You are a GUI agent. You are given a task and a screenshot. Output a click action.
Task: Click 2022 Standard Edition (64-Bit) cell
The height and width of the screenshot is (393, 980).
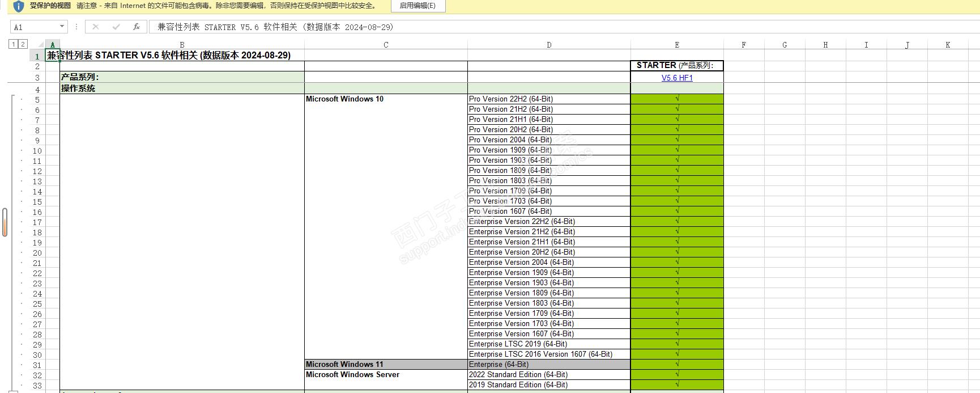(x=549, y=374)
